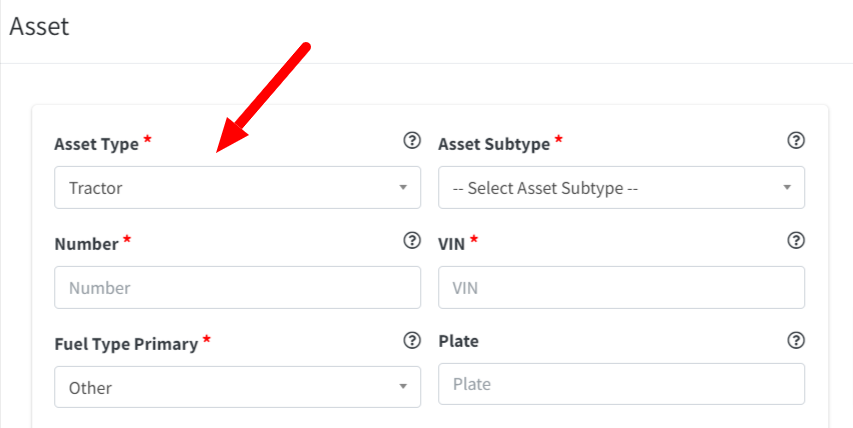Click into the Number input field
This screenshot has height=428, width=853.
click(237, 287)
